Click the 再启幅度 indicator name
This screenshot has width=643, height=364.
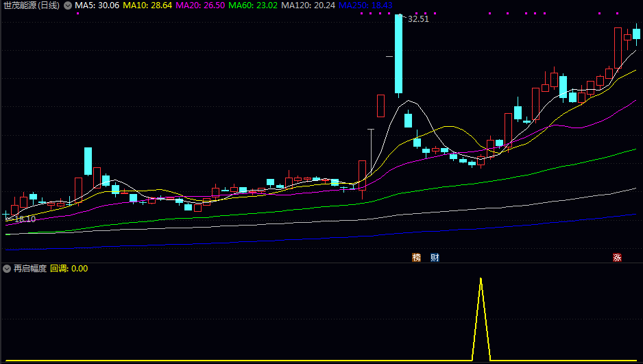[30, 269]
